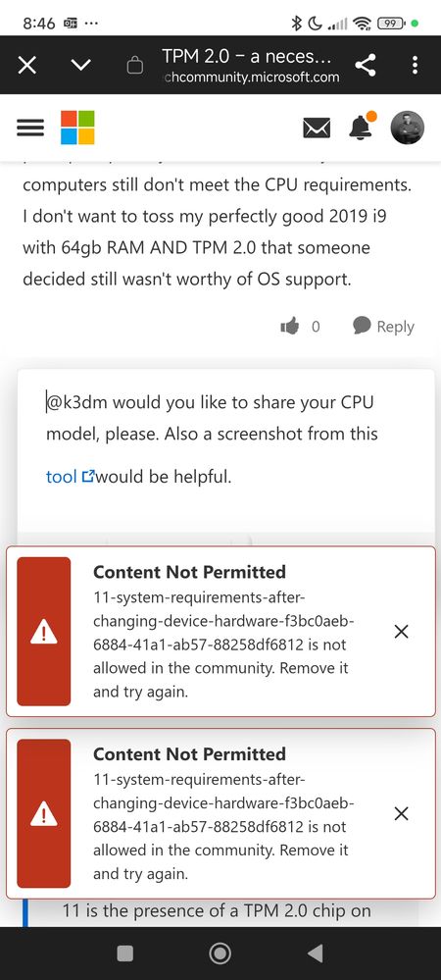Open the user profile avatar

click(x=408, y=128)
